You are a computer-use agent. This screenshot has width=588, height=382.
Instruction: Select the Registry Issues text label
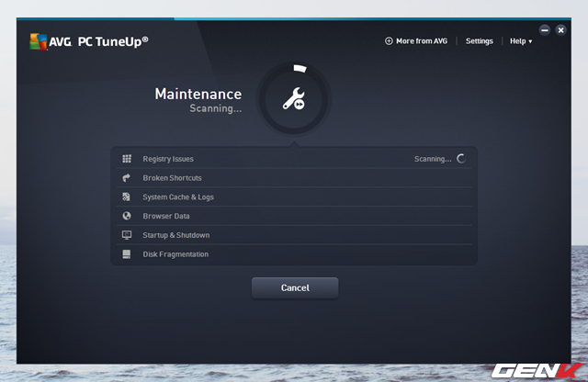coord(168,159)
